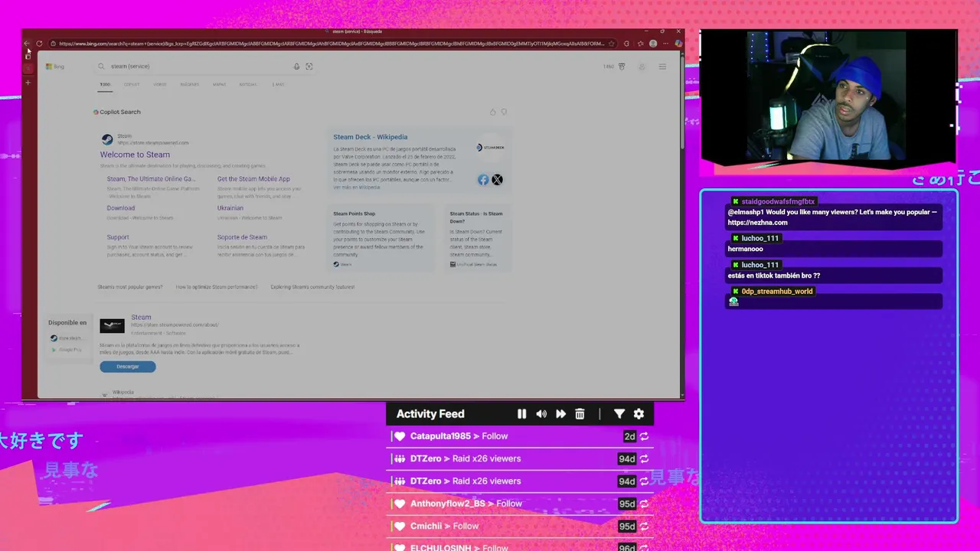This screenshot has width=980, height=551.
Task: Select the Anthonyflow2_BS Follow entry
Action: click(521, 504)
